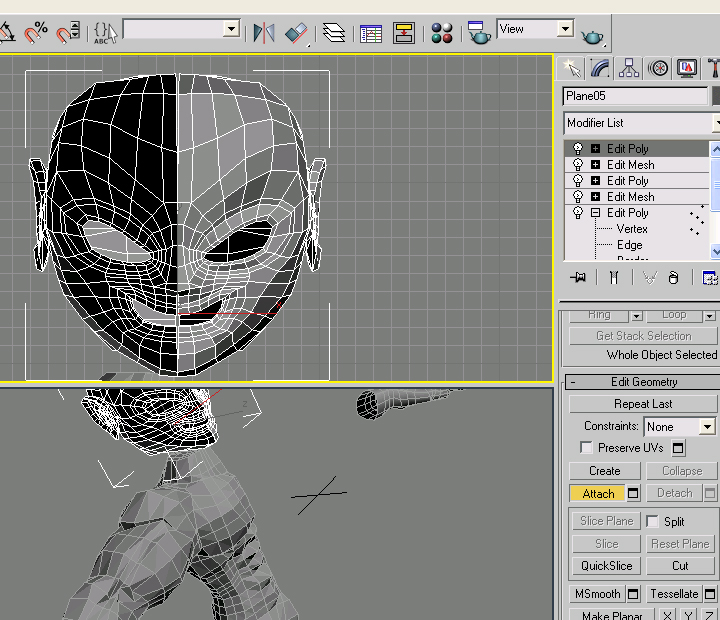720x620 pixels.
Task: Open the Constraints dropdown
Action: point(680,426)
